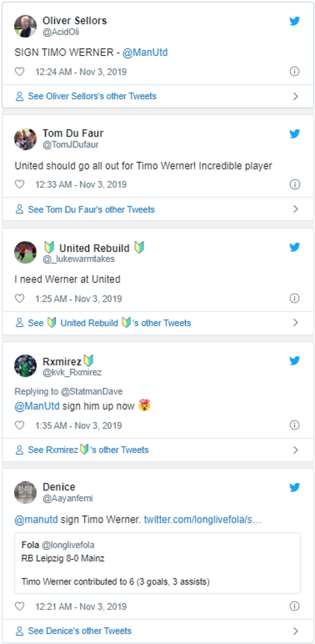Like Denice's tweet using the heart
Viewport: 315px width, 644px height.
point(20,606)
